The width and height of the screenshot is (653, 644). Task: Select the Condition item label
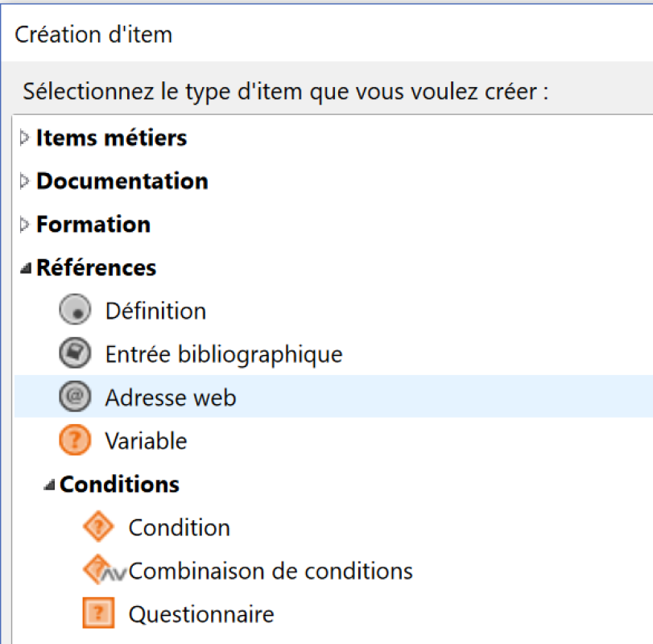coord(179,528)
